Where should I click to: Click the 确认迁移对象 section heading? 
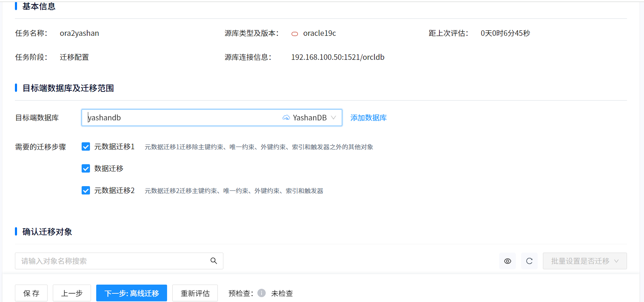47,232
